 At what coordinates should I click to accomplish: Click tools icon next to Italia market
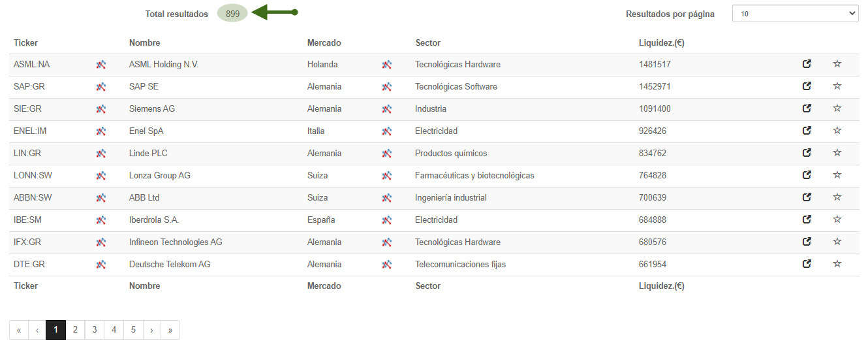tap(387, 131)
